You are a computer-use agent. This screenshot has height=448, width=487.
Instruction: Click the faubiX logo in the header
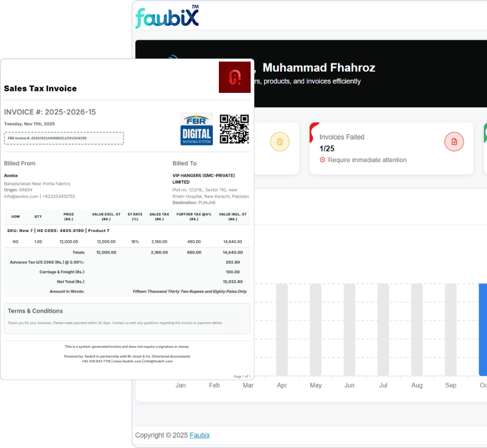pos(167,16)
